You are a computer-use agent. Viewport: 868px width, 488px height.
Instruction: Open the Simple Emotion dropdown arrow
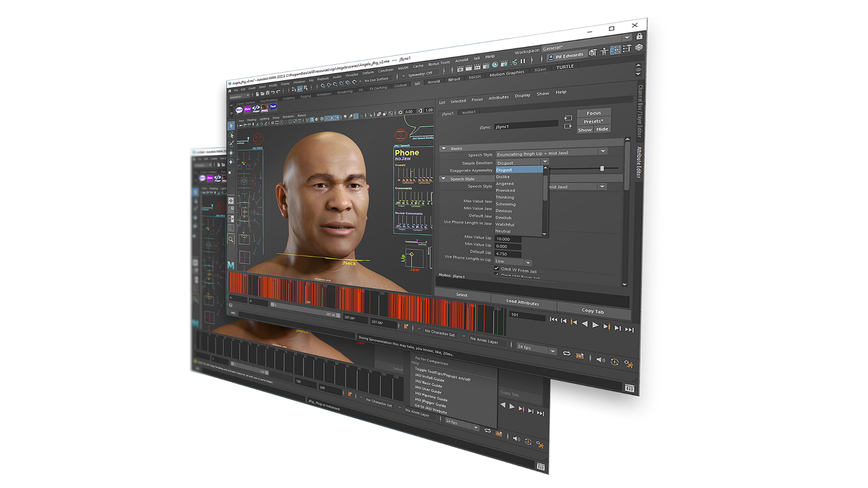545,162
